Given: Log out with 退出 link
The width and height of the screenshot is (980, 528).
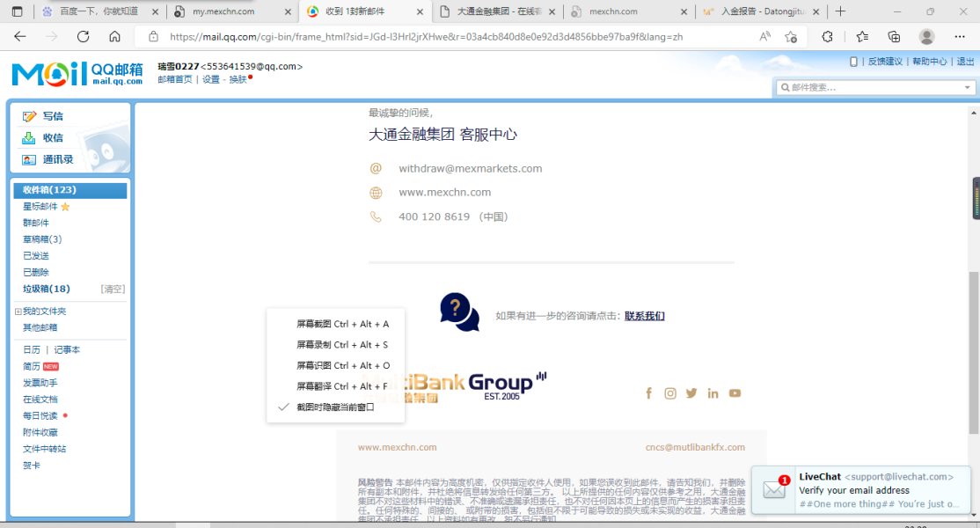Looking at the screenshot, I should pos(965,62).
